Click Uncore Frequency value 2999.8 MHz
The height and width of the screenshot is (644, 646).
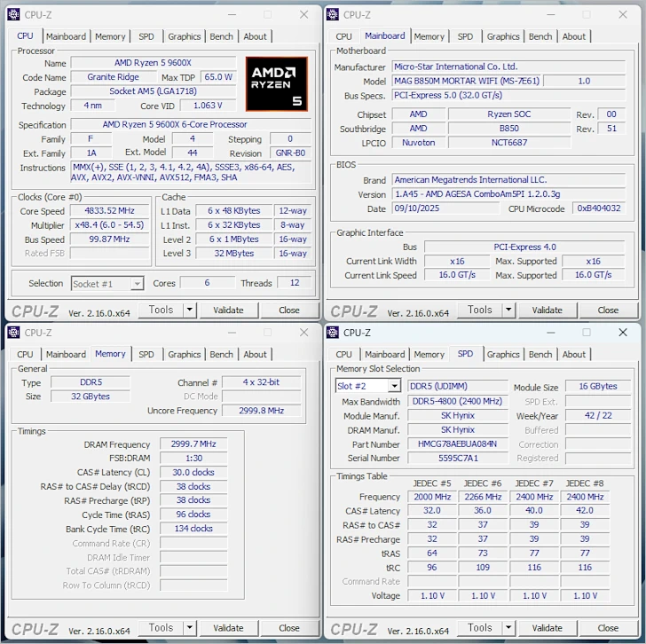(261, 411)
